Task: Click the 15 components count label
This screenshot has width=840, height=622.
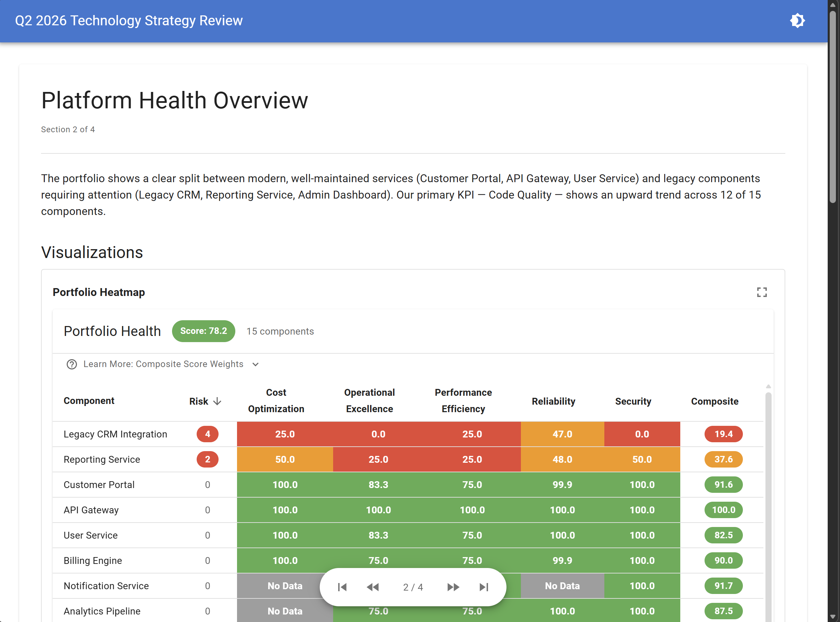Action: [x=280, y=331]
